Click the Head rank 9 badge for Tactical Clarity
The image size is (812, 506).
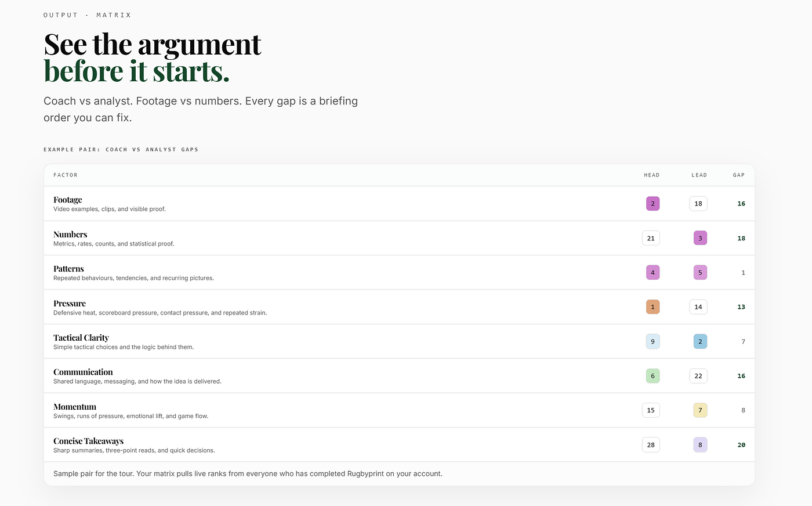point(652,342)
